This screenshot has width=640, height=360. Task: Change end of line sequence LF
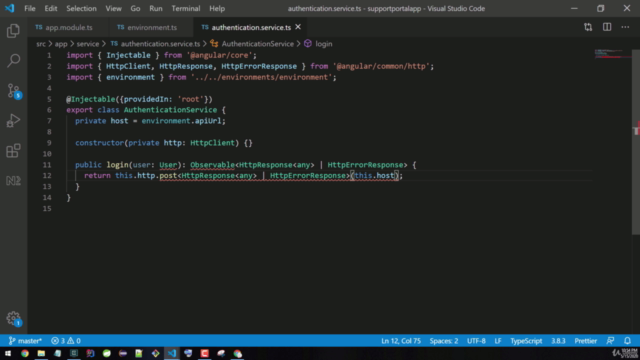pos(498,341)
